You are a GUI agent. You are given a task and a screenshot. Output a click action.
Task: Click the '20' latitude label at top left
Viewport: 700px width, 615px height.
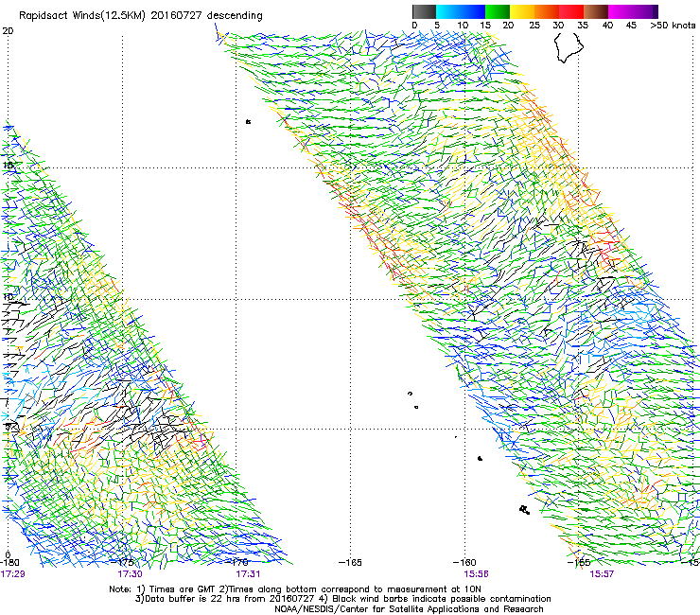pyautogui.click(x=8, y=31)
